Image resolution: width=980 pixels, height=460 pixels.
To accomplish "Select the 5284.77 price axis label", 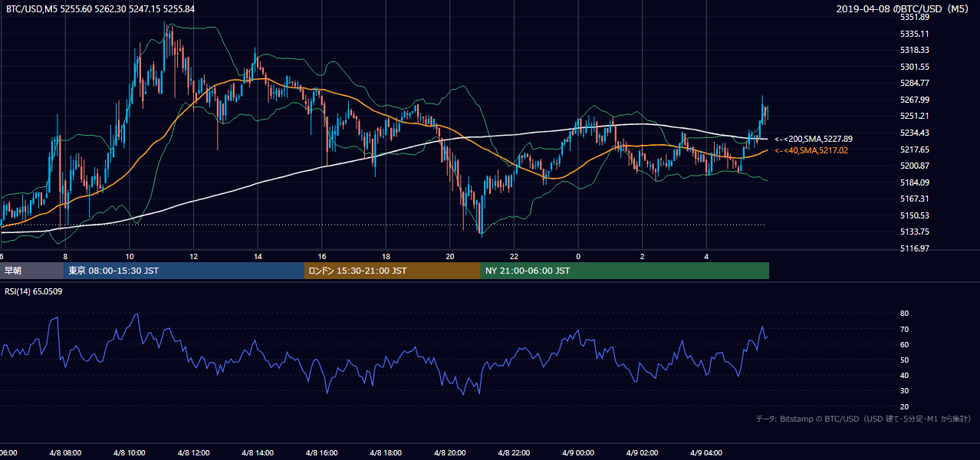I will [x=915, y=83].
